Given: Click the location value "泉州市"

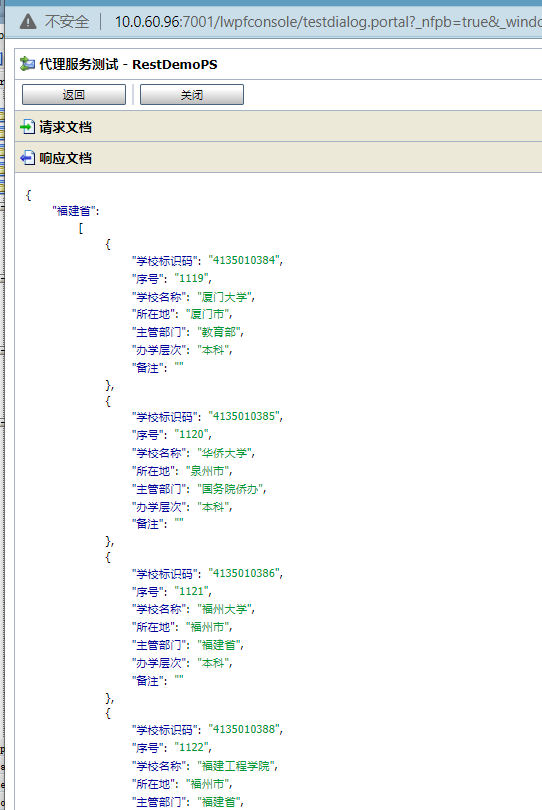Looking at the screenshot, I should tap(208, 471).
